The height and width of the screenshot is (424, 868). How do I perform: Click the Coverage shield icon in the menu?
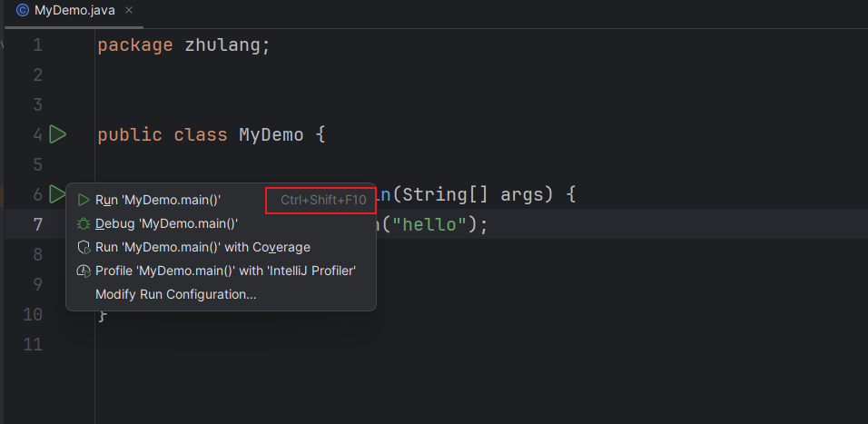click(x=84, y=247)
